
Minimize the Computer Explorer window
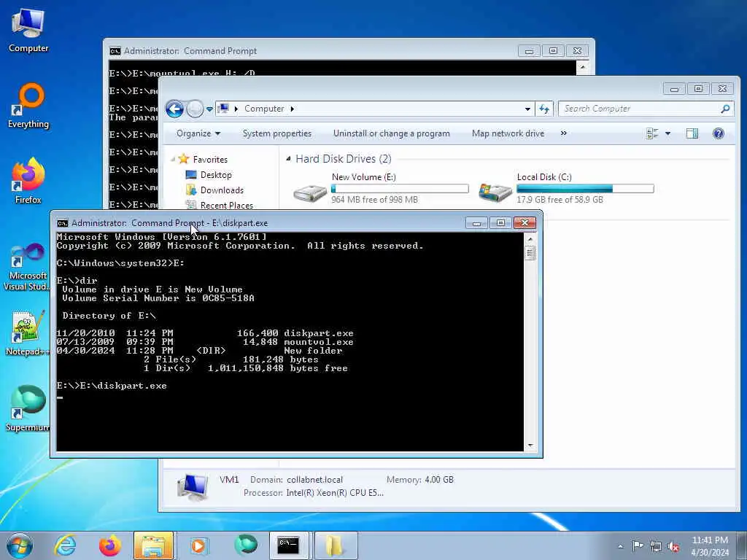[673, 89]
